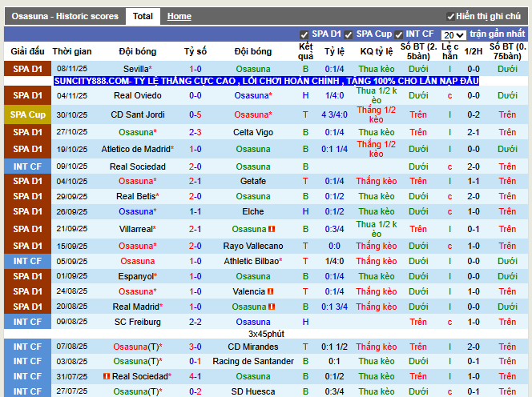Click the date 19/10/25
532x397 pixels.
pos(72,149)
